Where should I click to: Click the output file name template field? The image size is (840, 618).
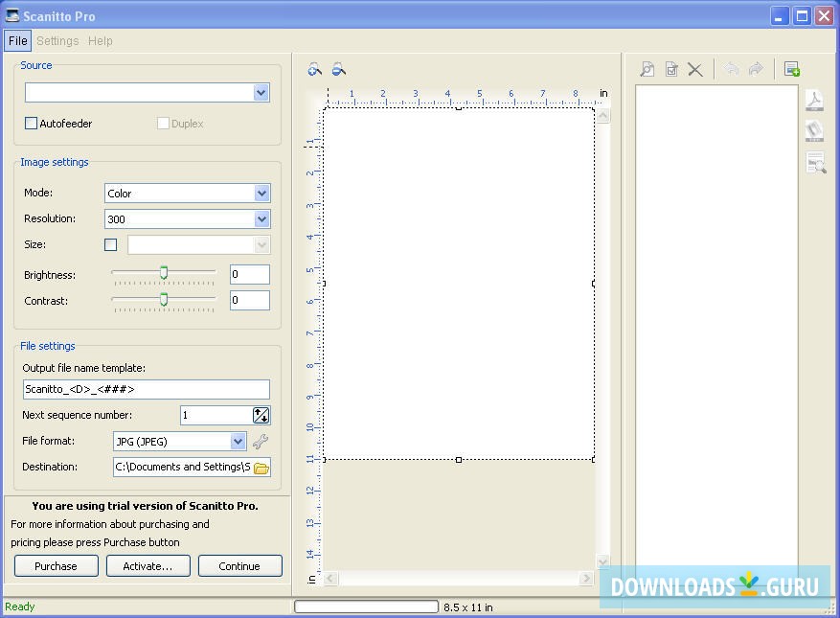[x=147, y=390]
